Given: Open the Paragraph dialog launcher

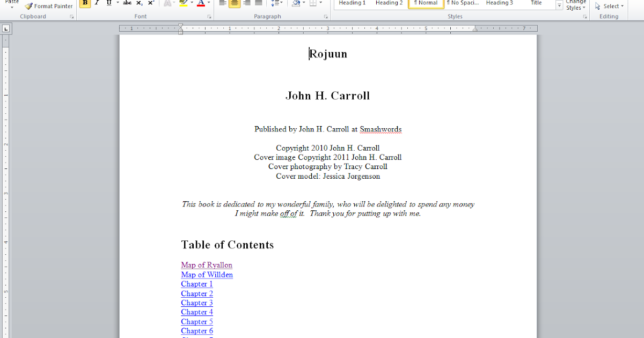Looking at the screenshot, I should point(326,17).
